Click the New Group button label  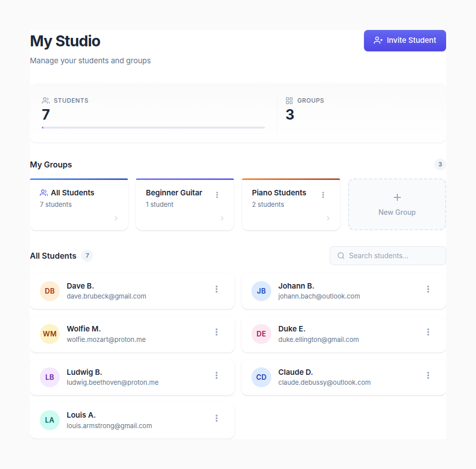click(397, 212)
